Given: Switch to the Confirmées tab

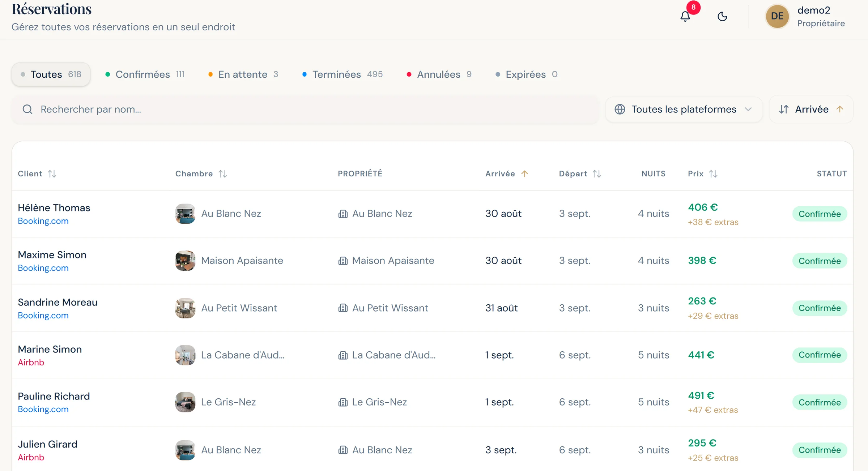Looking at the screenshot, I should tap(145, 74).
